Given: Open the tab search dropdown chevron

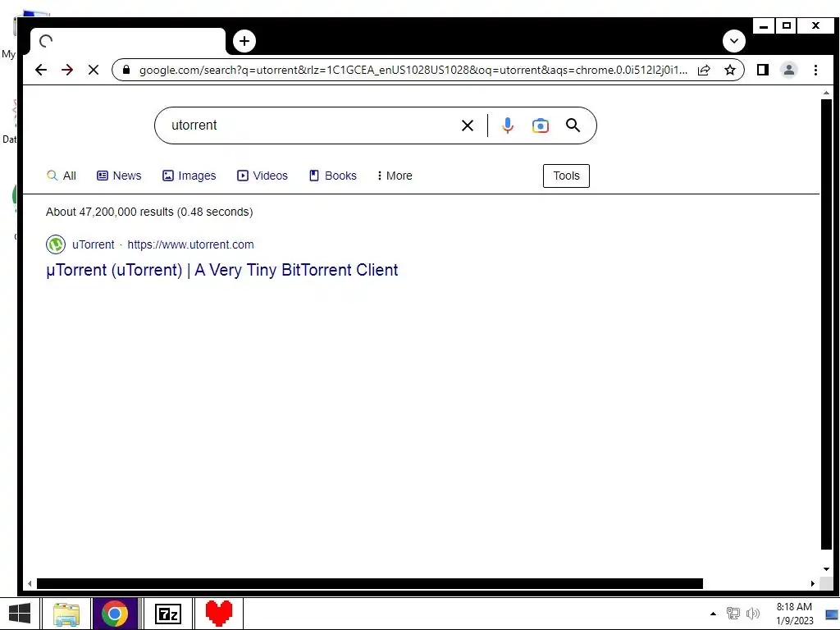Looking at the screenshot, I should [734, 41].
